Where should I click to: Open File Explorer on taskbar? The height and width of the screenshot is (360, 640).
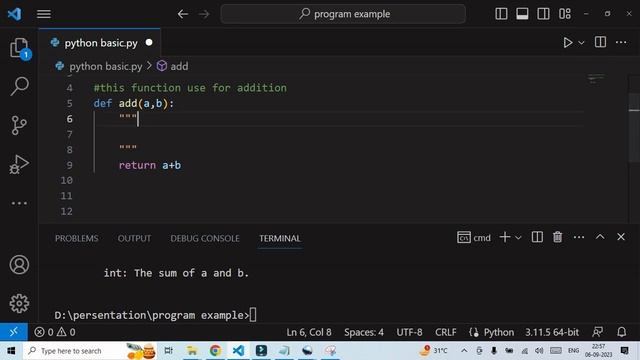pos(191,351)
